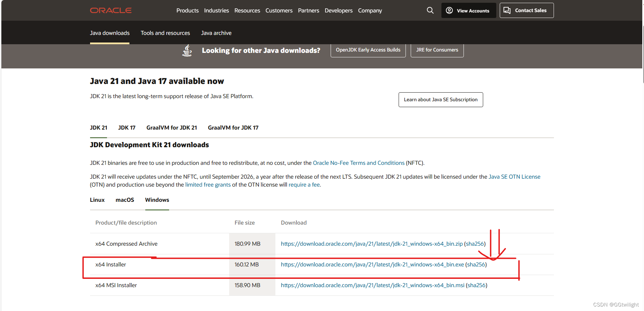Select the macOS tab
The width and height of the screenshot is (644, 311).
pos(125,200)
